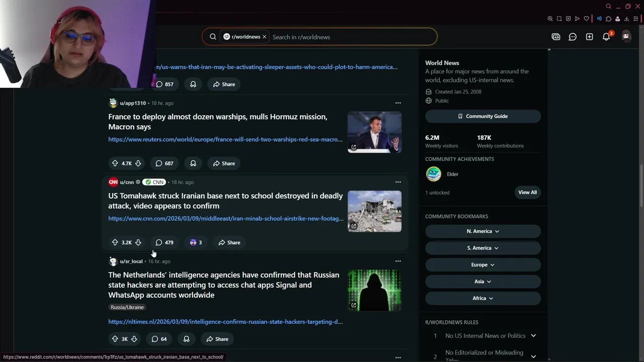The width and height of the screenshot is (644, 362).
Task: Open the CNN Minab school airstrike link
Action: (226, 218)
